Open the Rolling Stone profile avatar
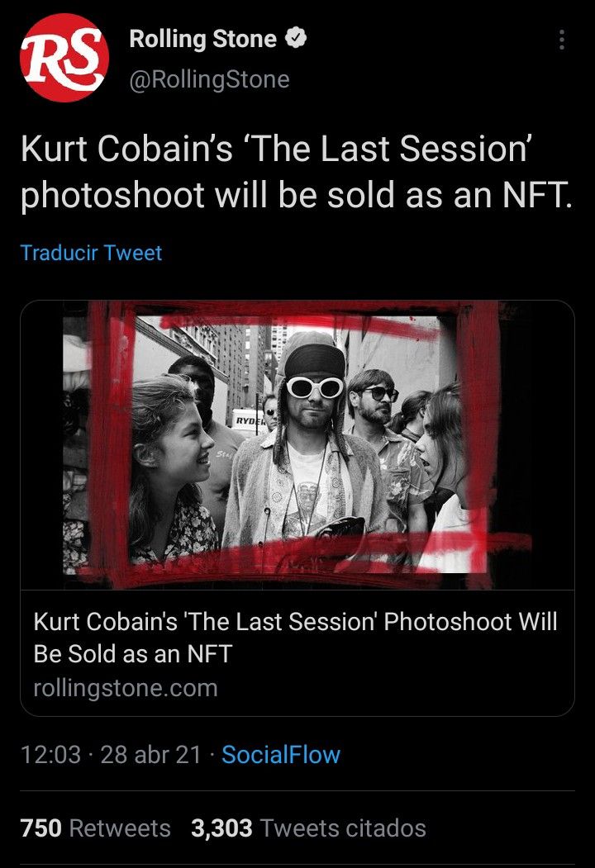The width and height of the screenshot is (595, 868). tap(64, 58)
